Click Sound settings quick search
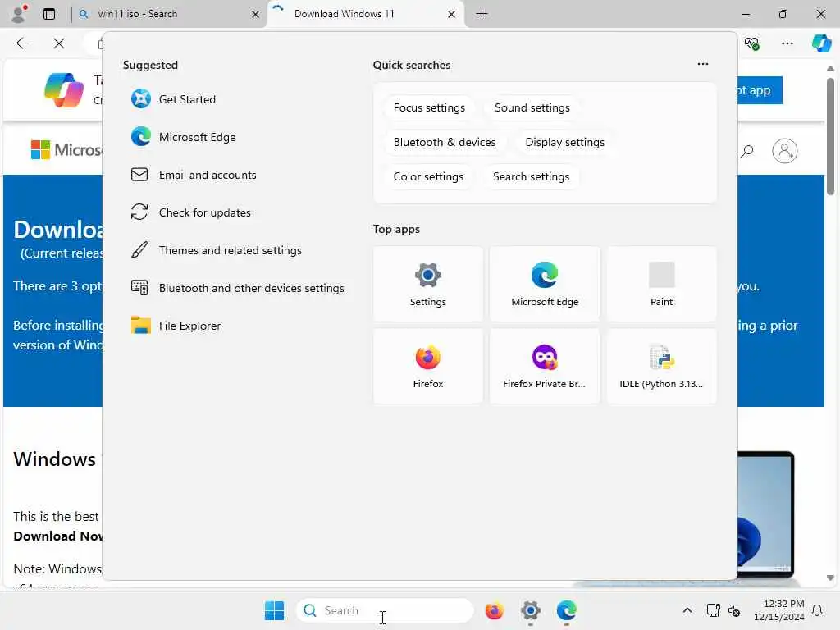 point(532,107)
